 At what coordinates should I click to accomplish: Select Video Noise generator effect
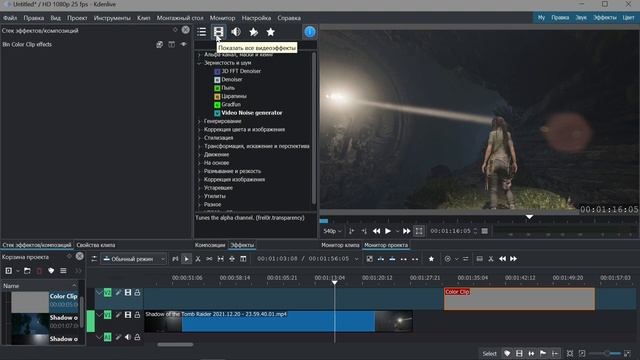tap(251, 113)
